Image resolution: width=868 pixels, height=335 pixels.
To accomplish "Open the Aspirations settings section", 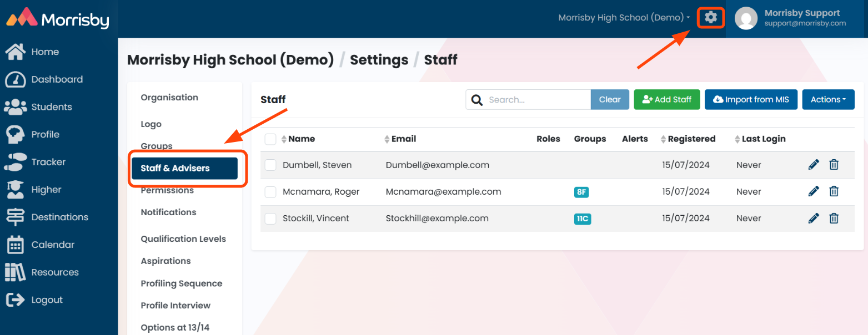I will coord(165,261).
